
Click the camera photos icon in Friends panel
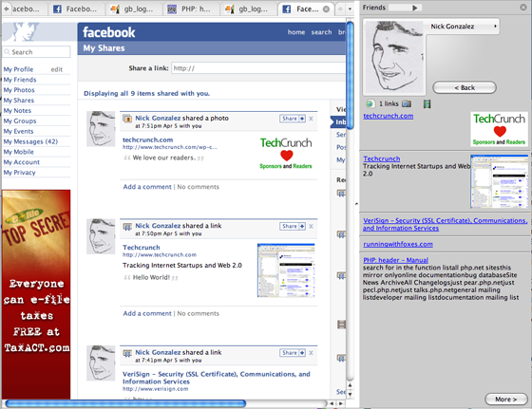coord(407,103)
